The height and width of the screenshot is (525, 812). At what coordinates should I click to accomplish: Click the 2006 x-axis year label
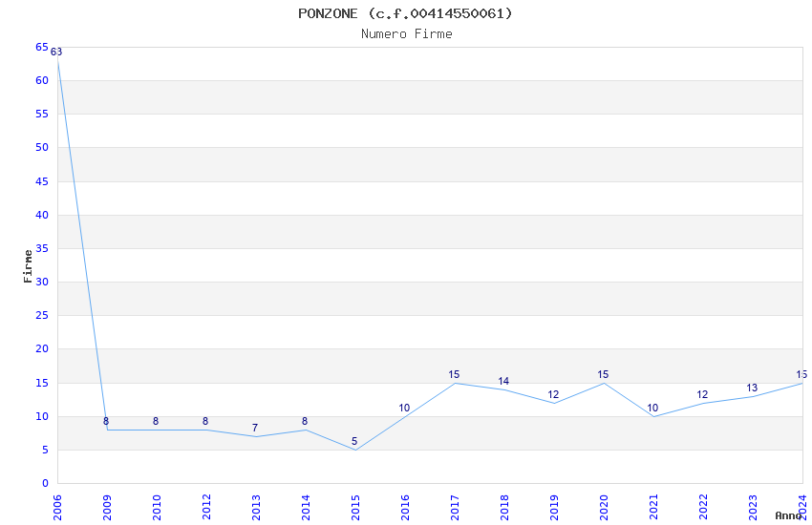(x=57, y=508)
